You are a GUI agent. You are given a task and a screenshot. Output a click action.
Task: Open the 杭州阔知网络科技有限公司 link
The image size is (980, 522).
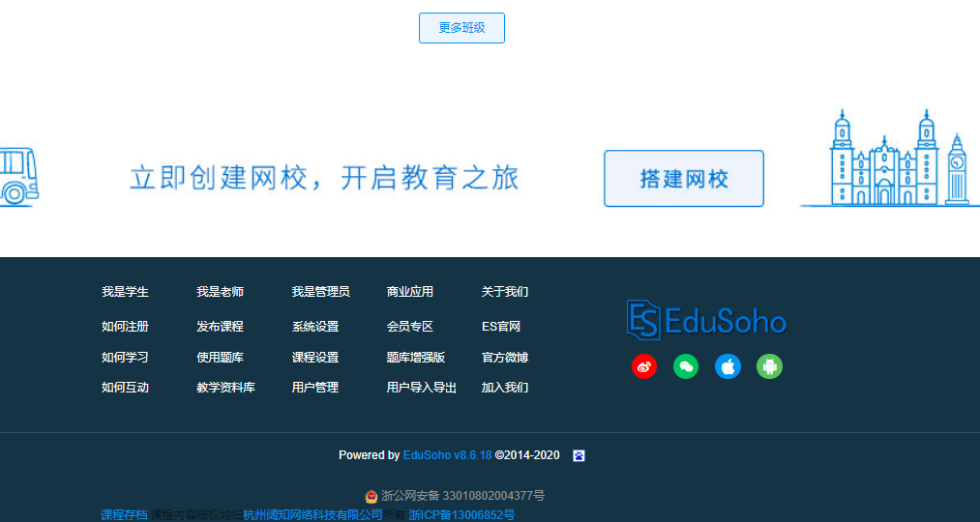pyautogui.click(x=313, y=515)
